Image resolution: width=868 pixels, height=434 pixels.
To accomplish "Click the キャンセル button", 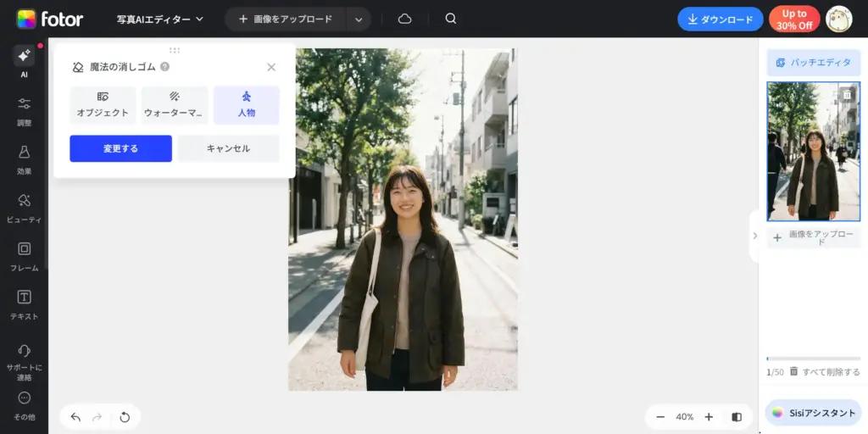I will (228, 148).
